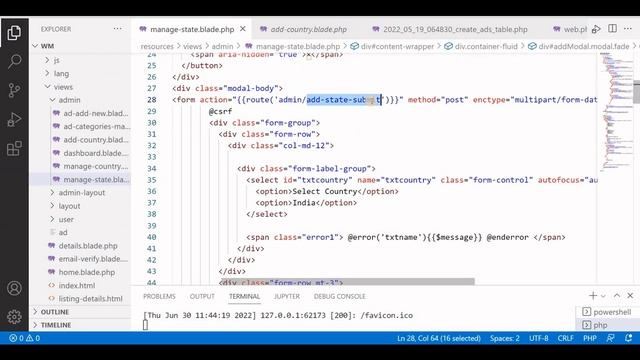Select the TERMINAL panel tab

(244, 296)
